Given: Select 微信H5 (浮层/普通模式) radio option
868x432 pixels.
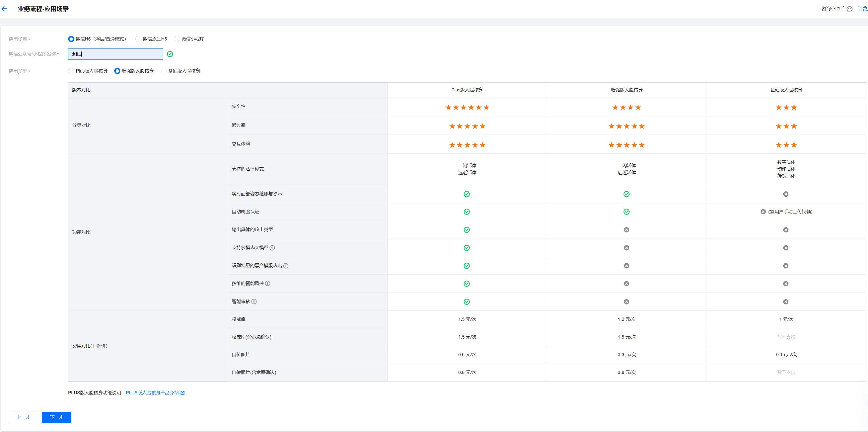Looking at the screenshot, I should coord(71,39).
